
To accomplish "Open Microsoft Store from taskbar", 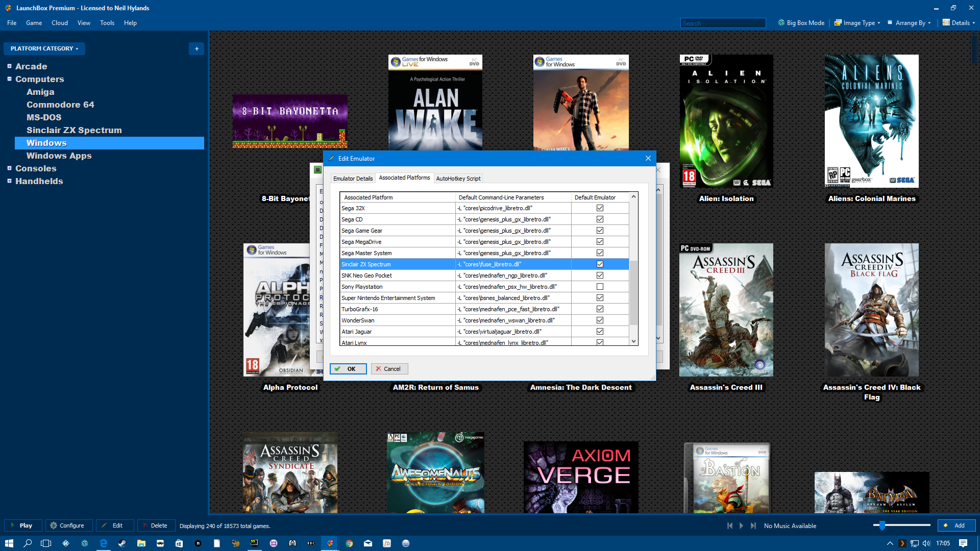I will pos(179,543).
